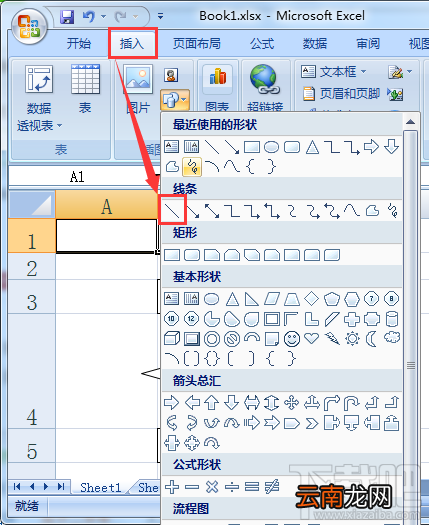Expand the 数据透视表 dropdown arrow
The height and width of the screenshot is (525, 429).
tap(60, 126)
